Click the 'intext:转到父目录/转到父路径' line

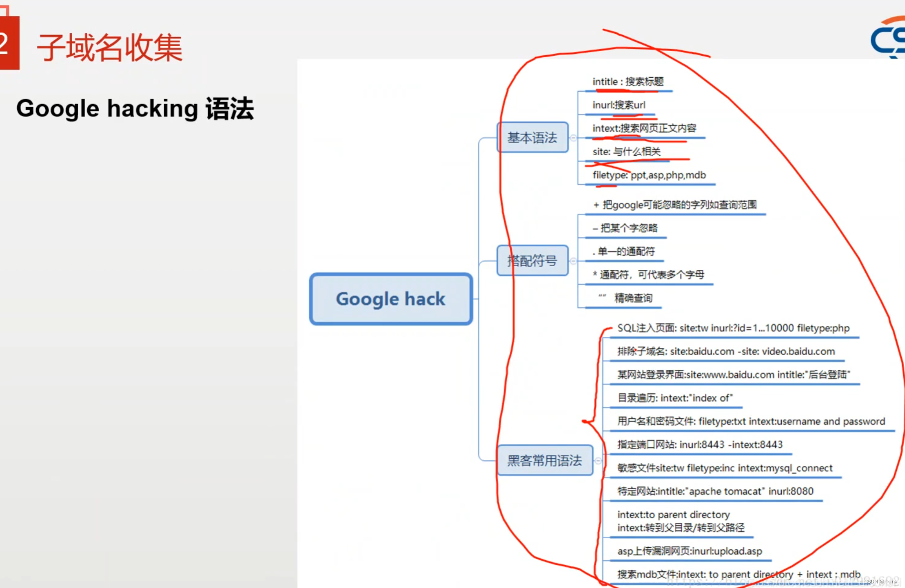tap(681, 528)
